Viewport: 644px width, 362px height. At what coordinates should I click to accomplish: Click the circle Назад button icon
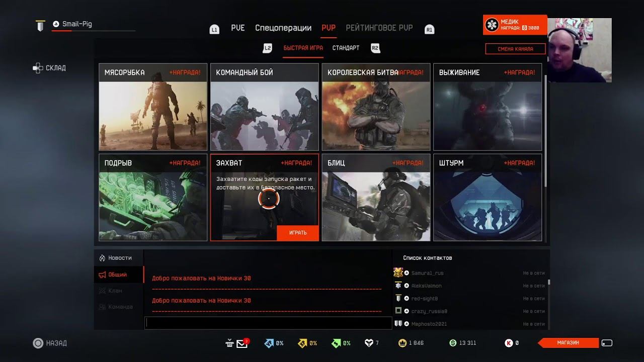pyautogui.click(x=38, y=343)
